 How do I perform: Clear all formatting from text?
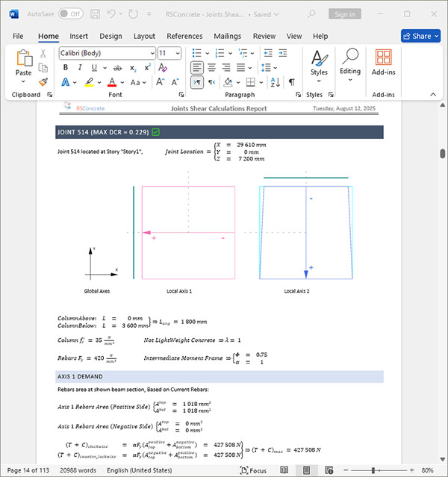(x=163, y=67)
